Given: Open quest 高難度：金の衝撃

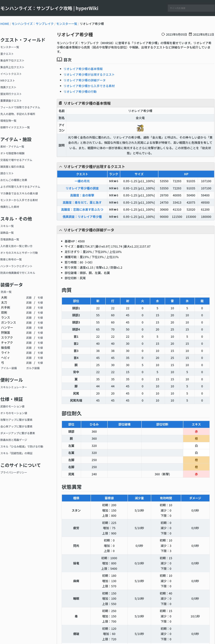Looking at the screenshot, I should click(82, 195).
